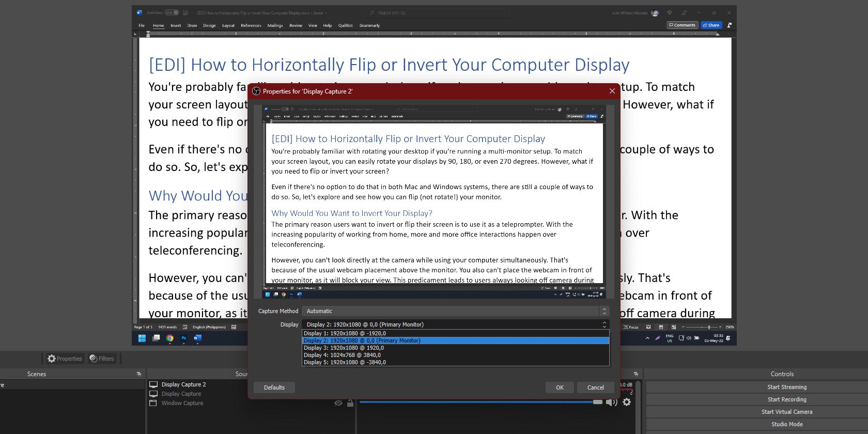Switch to Web Layout view icon

click(673, 327)
